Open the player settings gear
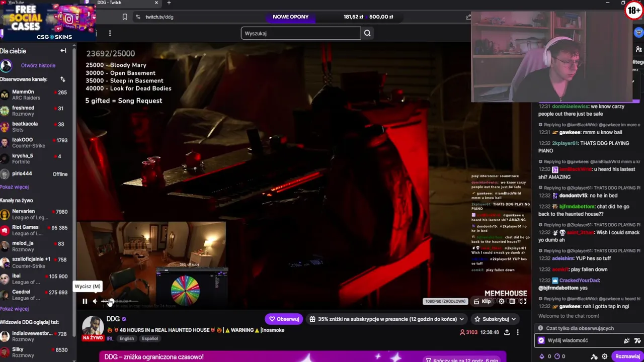The width and height of the screenshot is (644, 362). [501, 301]
